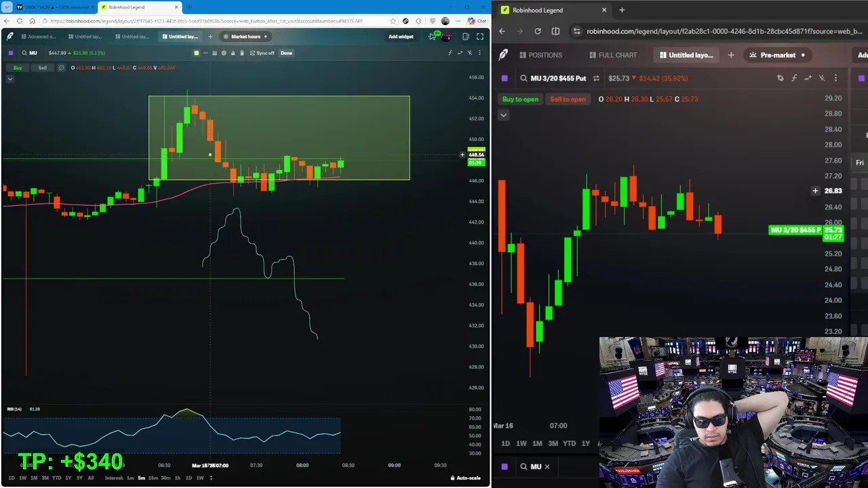This screenshot has width=868, height=488.
Task: Open sidebar panel icon in left window
Action: [x=466, y=37]
